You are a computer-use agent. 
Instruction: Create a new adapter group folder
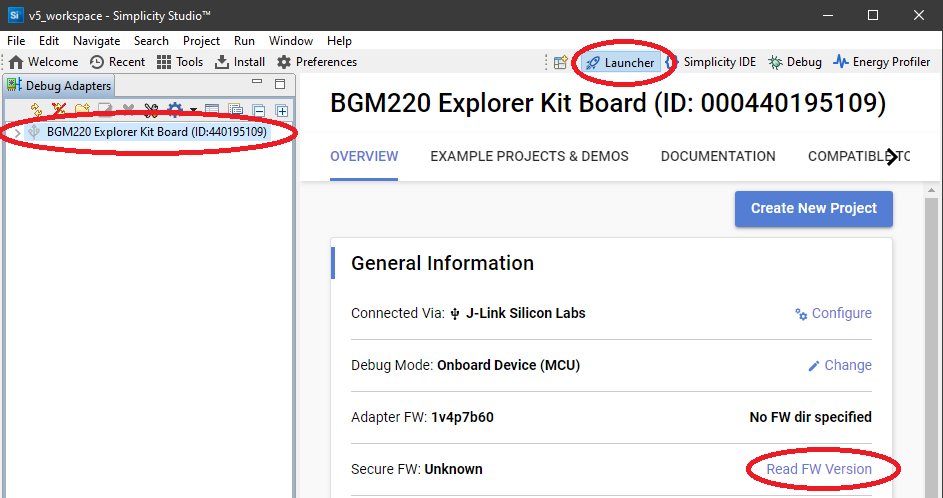coord(82,109)
